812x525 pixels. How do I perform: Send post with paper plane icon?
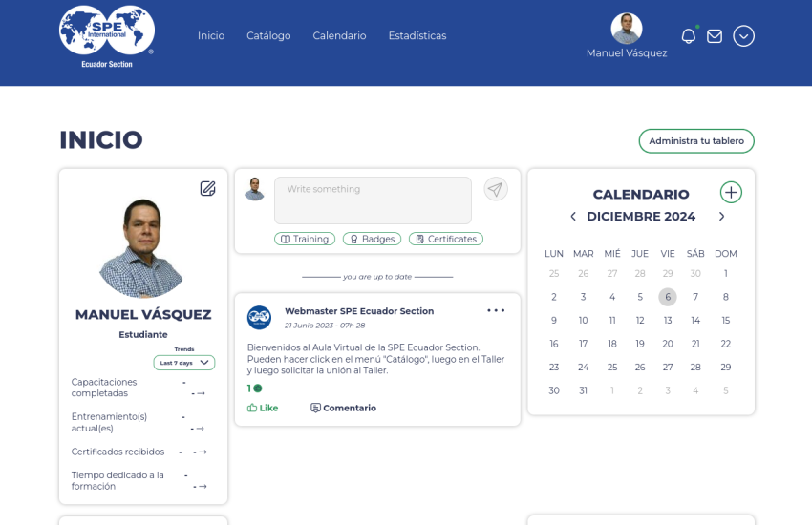[x=496, y=189]
